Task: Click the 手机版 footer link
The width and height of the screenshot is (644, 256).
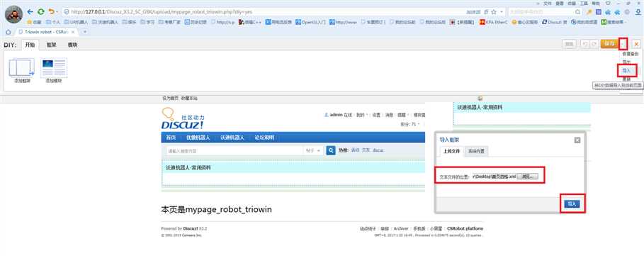Action: [x=419, y=228]
